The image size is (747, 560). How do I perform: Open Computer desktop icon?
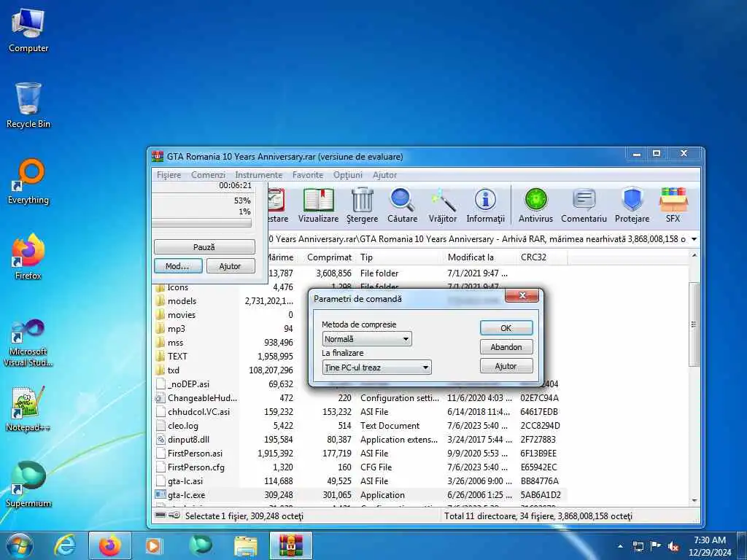click(28, 31)
